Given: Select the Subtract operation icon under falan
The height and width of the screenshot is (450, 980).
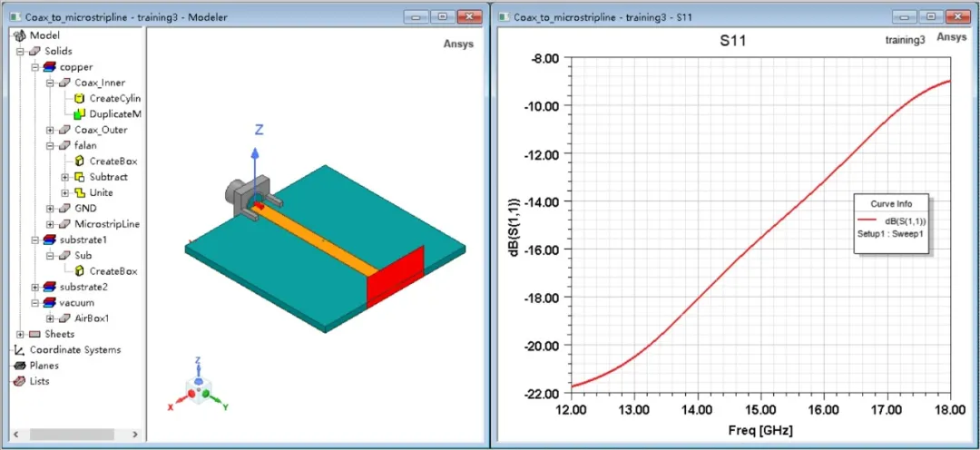Looking at the screenshot, I should coord(79,177).
